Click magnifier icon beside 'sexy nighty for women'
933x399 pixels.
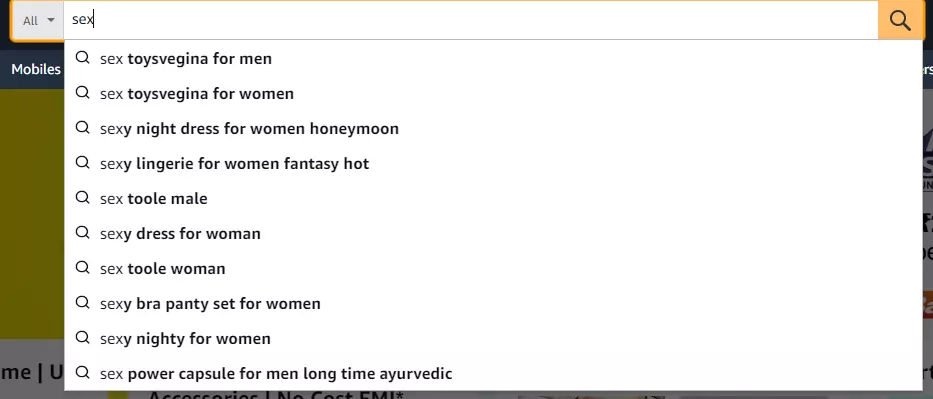click(x=83, y=338)
